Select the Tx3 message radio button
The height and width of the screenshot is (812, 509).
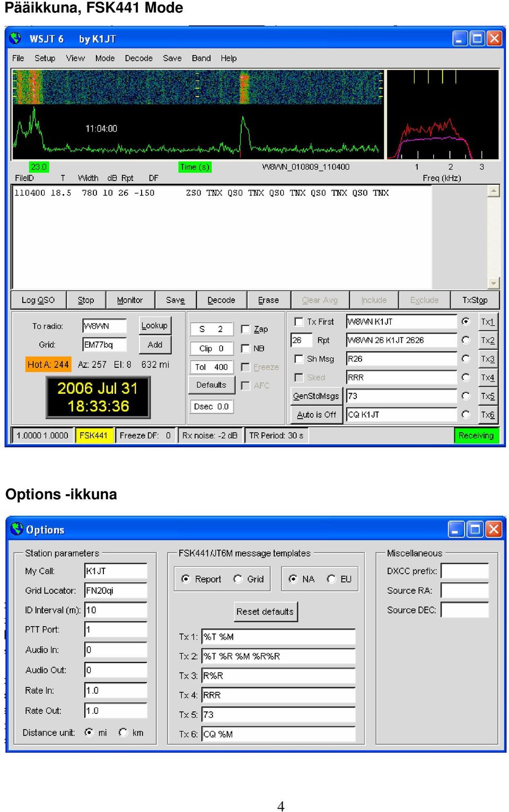point(466,358)
